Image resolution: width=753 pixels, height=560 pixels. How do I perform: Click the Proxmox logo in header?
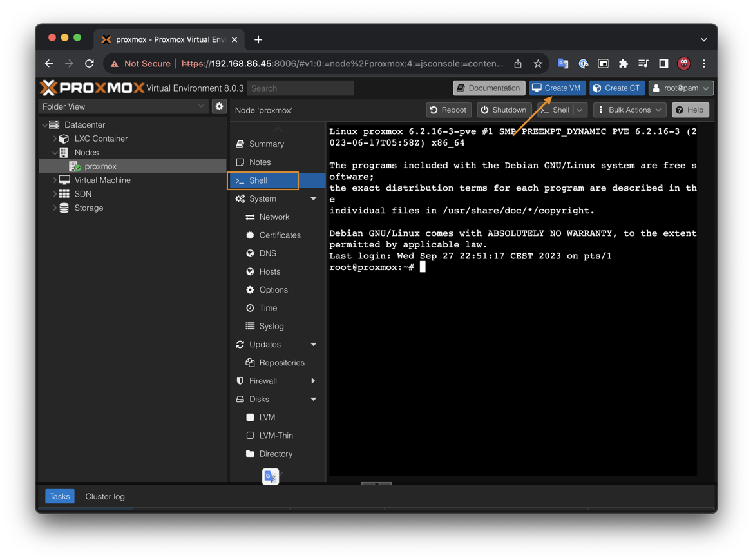click(92, 88)
